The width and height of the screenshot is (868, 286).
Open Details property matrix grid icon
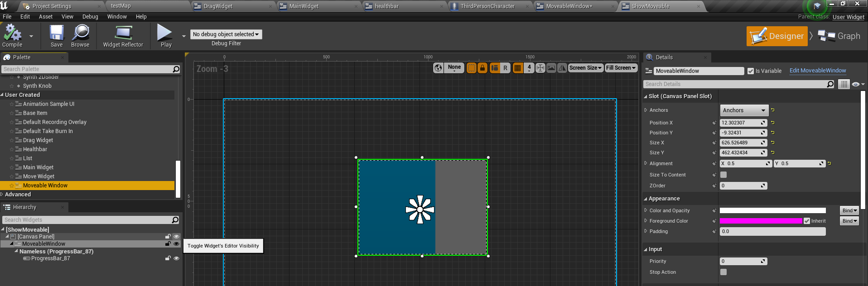(x=844, y=84)
